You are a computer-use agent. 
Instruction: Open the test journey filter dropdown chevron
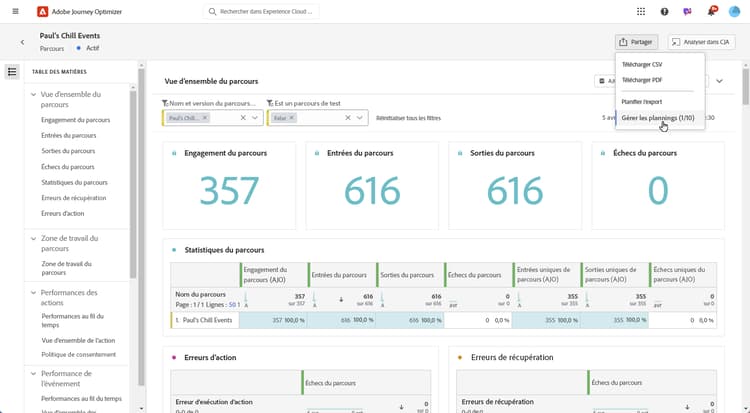(360, 118)
